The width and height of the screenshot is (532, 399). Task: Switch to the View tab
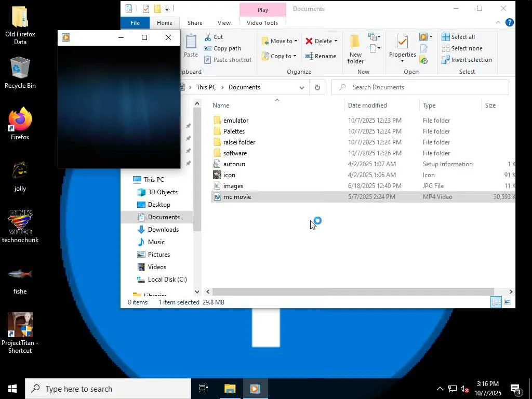click(224, 23)
